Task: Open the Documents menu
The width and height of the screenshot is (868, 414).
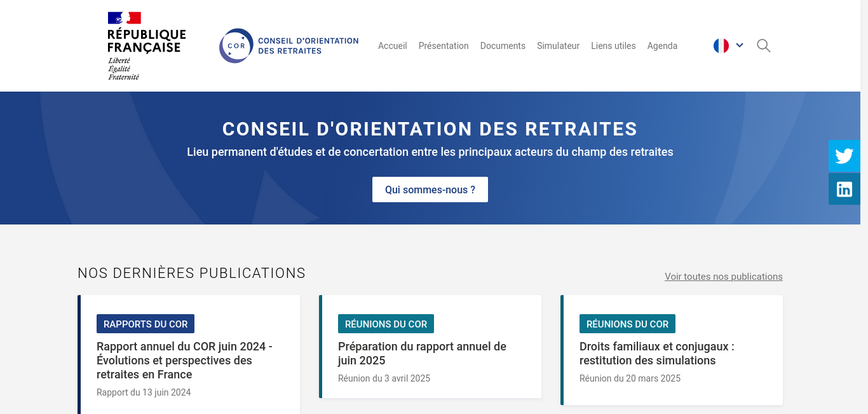Action: point(503,46)
